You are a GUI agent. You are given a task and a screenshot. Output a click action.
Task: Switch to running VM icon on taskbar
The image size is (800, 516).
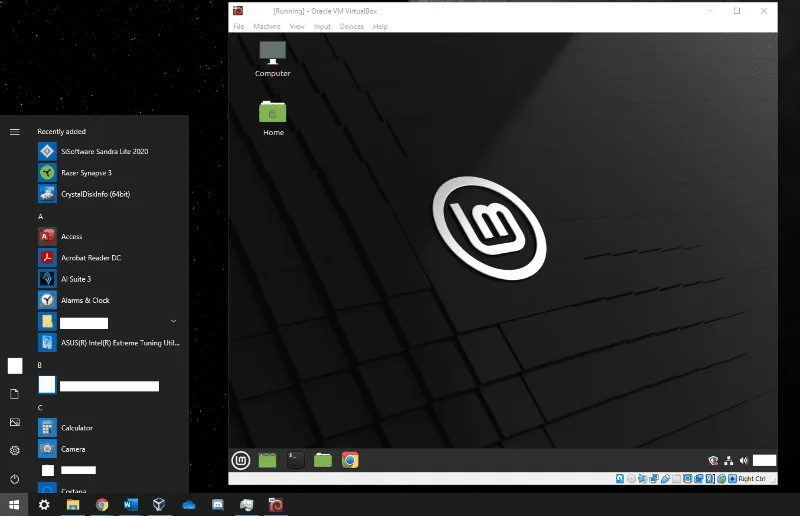pyautogui.click(x=276, y=505)
